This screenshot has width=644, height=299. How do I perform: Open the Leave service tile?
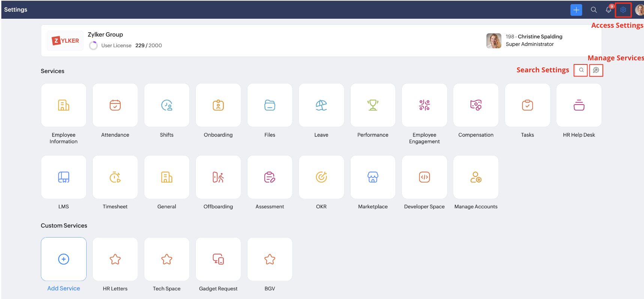pos(321,105)
